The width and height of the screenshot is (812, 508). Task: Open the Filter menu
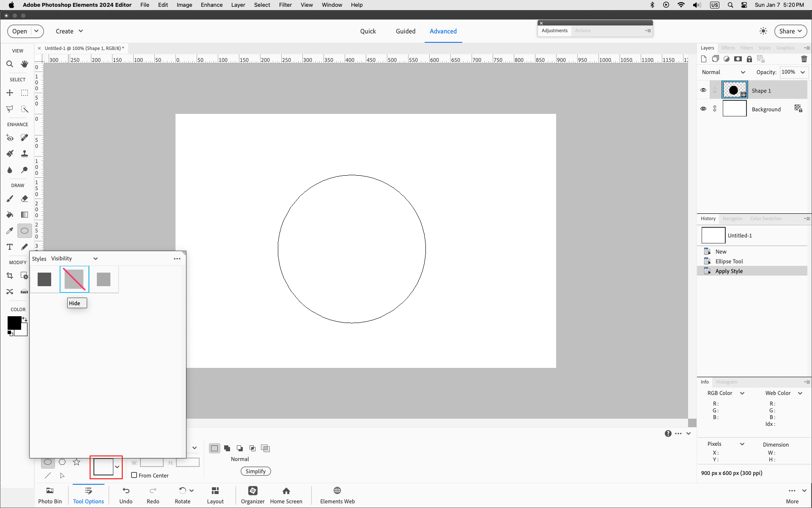(x=285, y=5)
